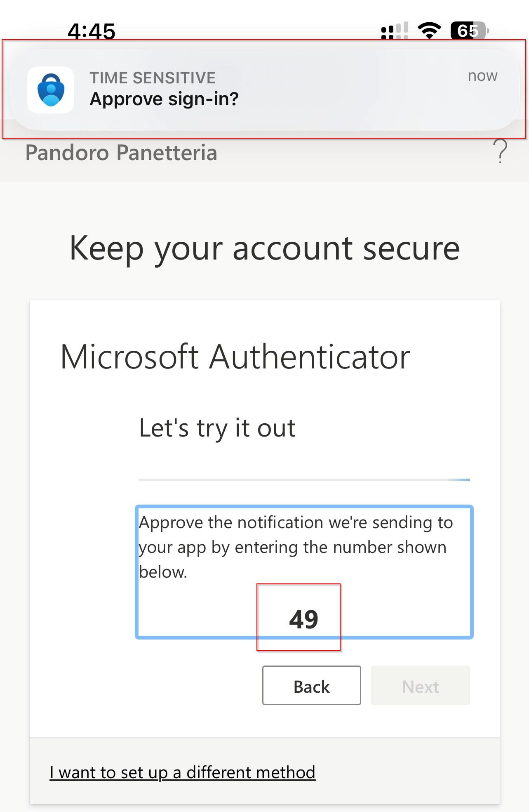This screenshot has height=812, width=529.
Task: Tap the 4:45 clock in status bar
Action: click(x=92, y=31)
